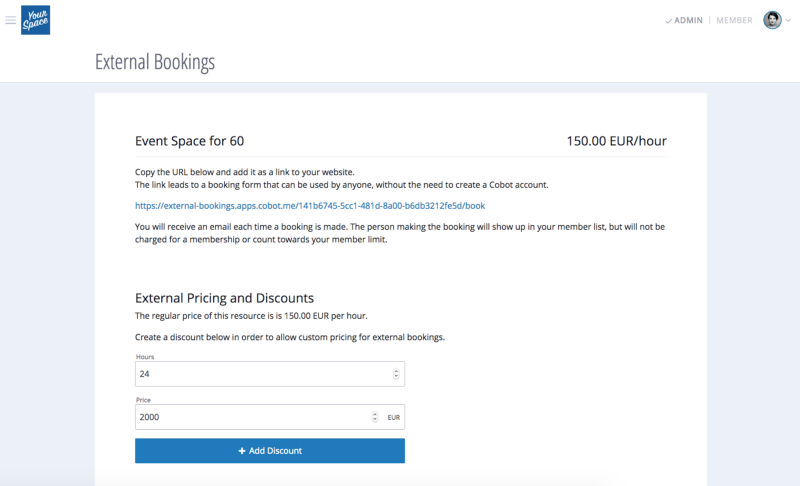This screenshot has width=800, height=486.
Task: Increase Hours with stepper up arrow
Action: click(x=396, y=371)
